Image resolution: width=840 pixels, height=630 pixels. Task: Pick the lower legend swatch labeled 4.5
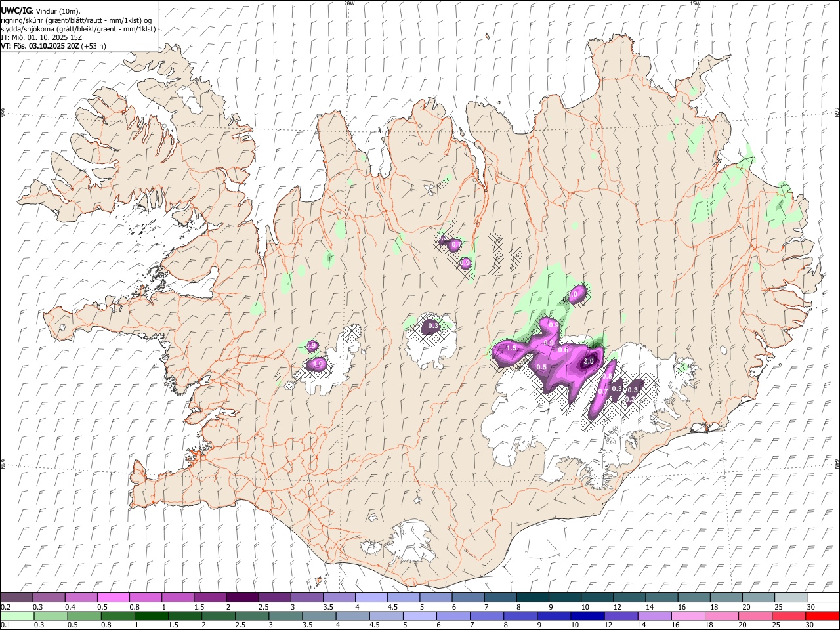[x=386, y=616]
